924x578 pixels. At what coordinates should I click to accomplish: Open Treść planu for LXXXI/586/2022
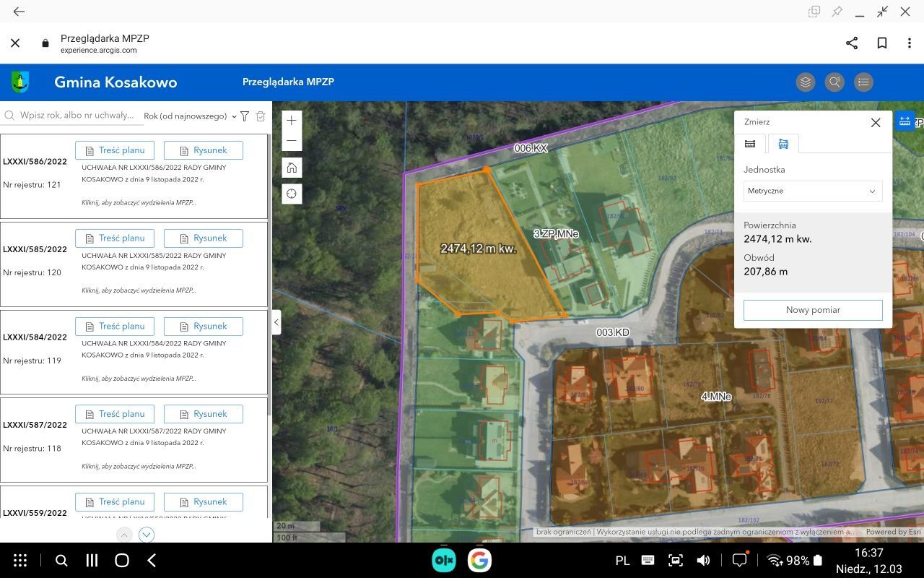115,150
